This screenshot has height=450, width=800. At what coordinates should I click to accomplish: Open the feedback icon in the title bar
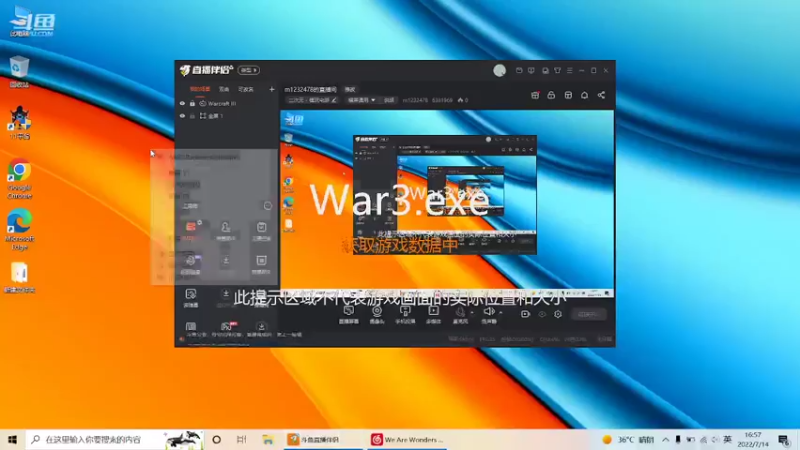pos(531,70)
